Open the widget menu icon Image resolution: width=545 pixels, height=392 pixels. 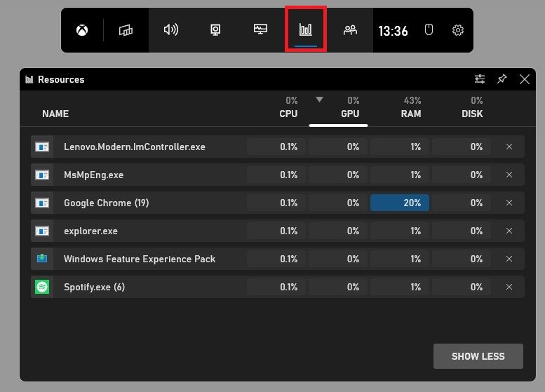click(x=126, y=30)
